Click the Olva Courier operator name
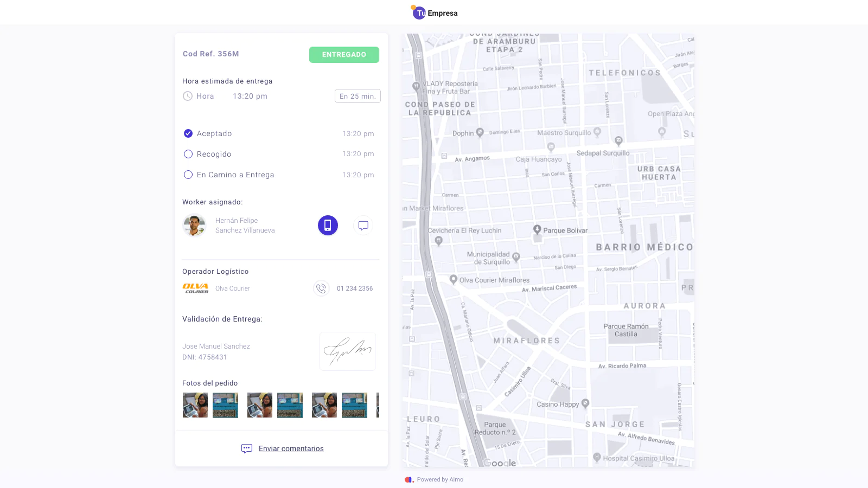 point(233,288)
